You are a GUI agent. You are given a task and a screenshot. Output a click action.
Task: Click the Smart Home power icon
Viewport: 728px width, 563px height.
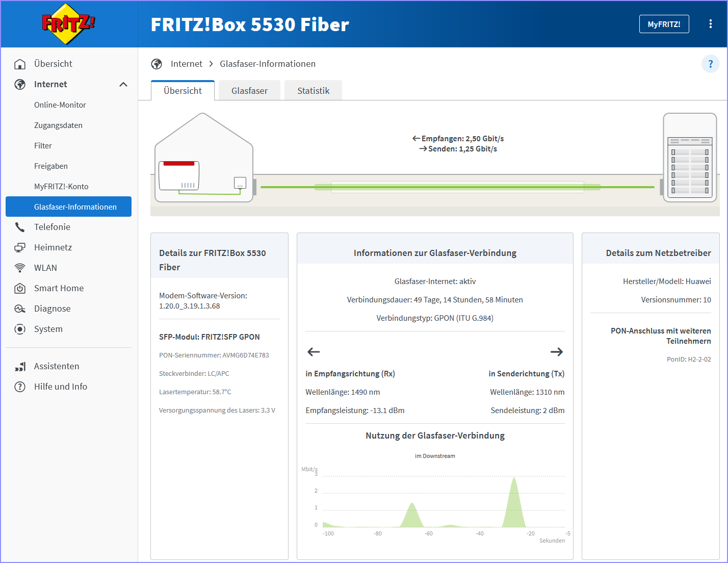coord(20,288)
